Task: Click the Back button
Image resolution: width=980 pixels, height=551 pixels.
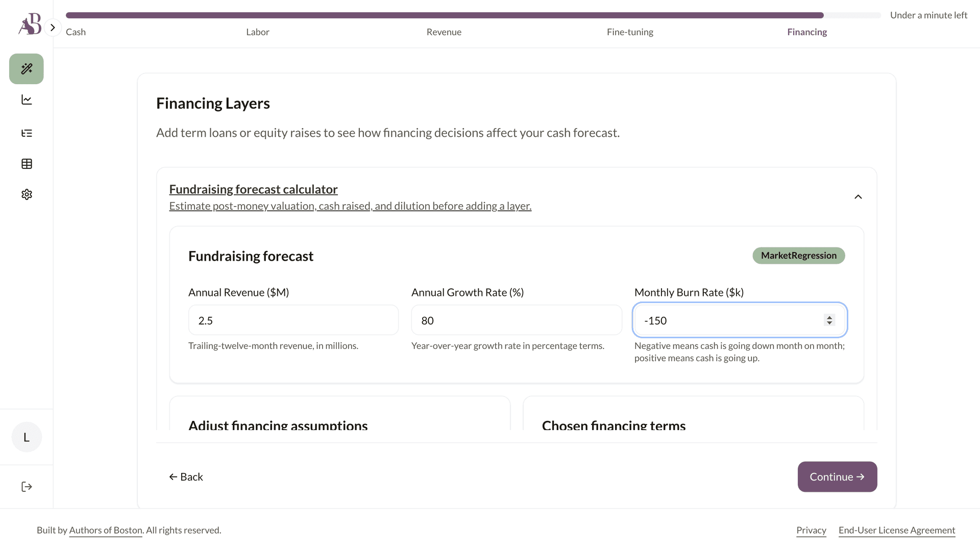Action: [x=186, y=477]
